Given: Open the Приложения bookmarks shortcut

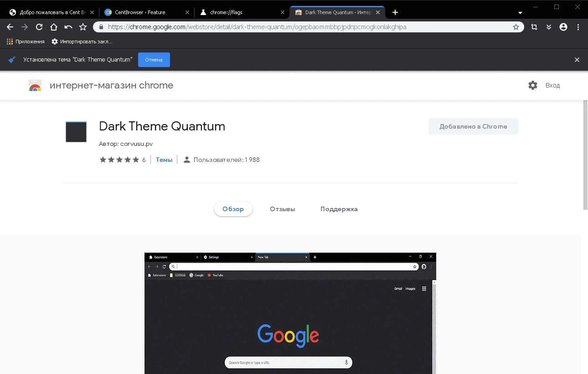Looking at the screenshot, I should pos(26,42).
